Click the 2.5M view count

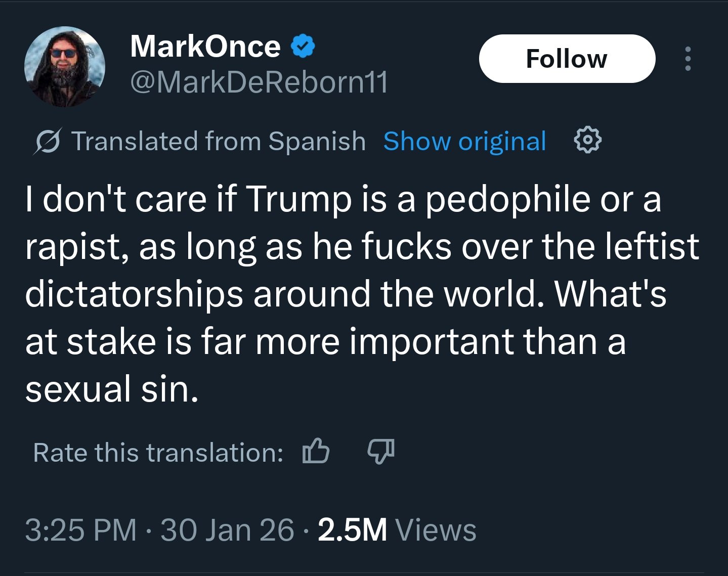tap(352, 530)
